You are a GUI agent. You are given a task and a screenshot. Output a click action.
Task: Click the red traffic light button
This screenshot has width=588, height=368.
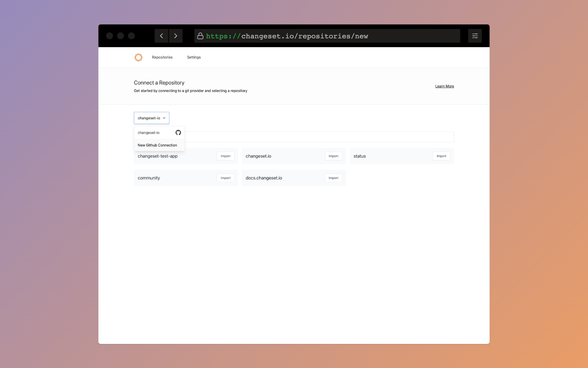click(110, 36)
